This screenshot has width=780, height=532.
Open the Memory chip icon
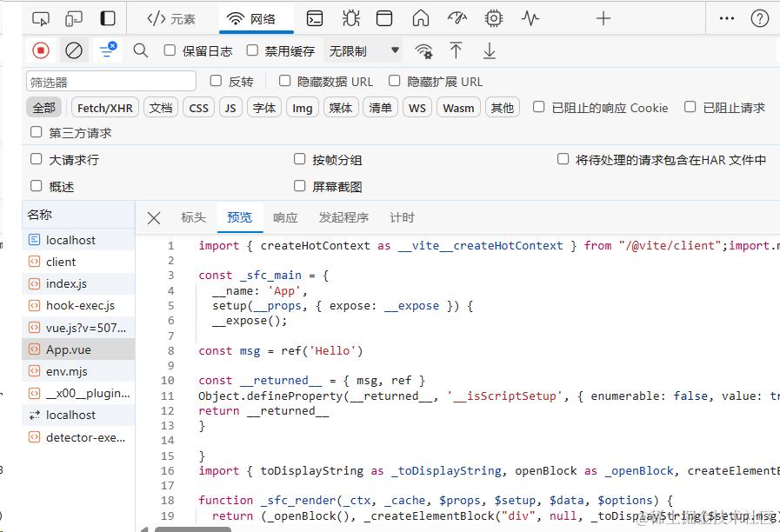(x=493, y=19)
